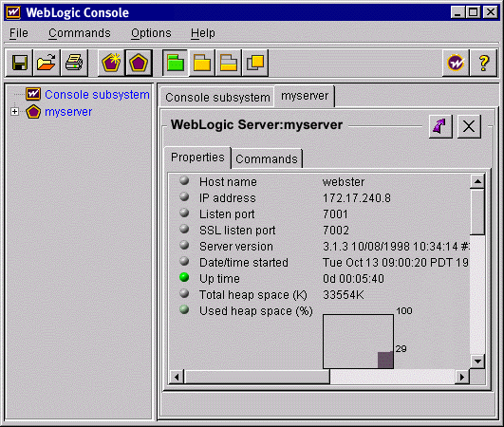Click the horizontal scrollbar thumb
Image resolution: width=504 pixels, height=427 pixels.
click(257, 377)
